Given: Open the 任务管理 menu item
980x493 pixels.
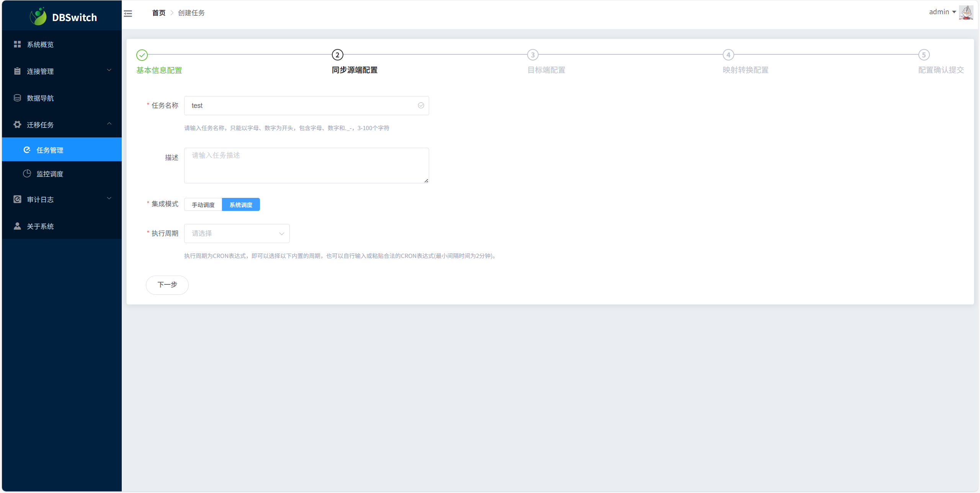Looking at the screenshot, I should pos(50,150).
